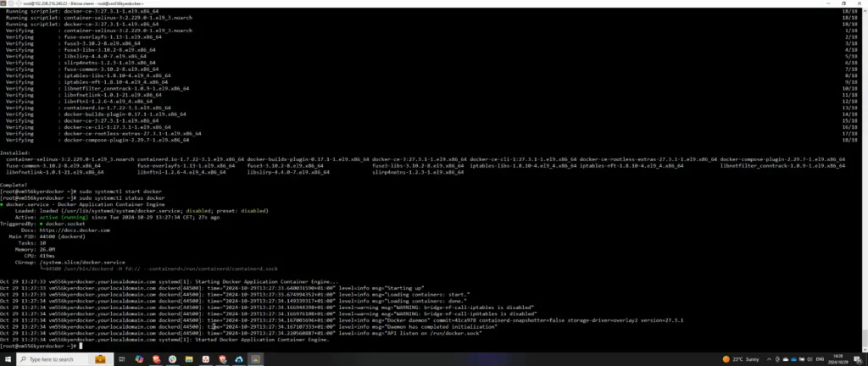Open the Windows Start menu
868x366 pixels.
pos(8,359)
